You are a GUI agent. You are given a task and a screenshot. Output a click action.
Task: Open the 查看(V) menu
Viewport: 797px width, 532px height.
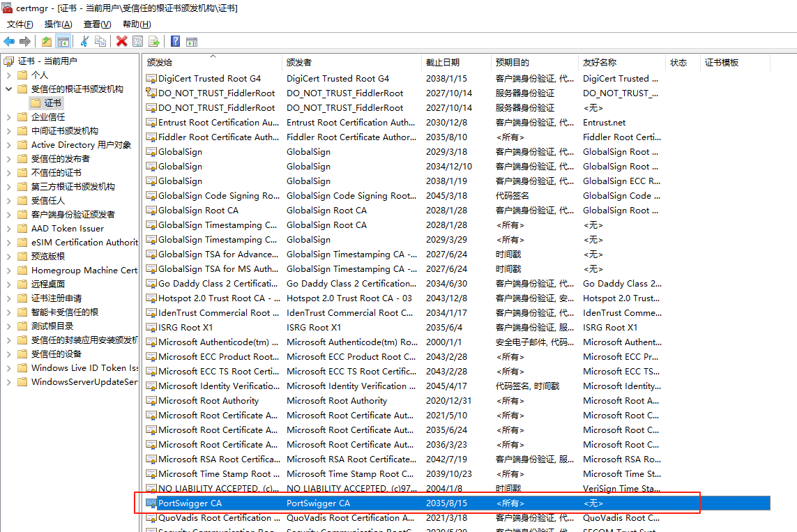[x=97, y=24]
